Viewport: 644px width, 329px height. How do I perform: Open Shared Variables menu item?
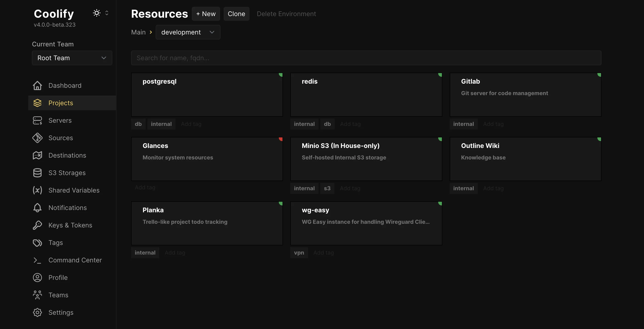point(72,190)
